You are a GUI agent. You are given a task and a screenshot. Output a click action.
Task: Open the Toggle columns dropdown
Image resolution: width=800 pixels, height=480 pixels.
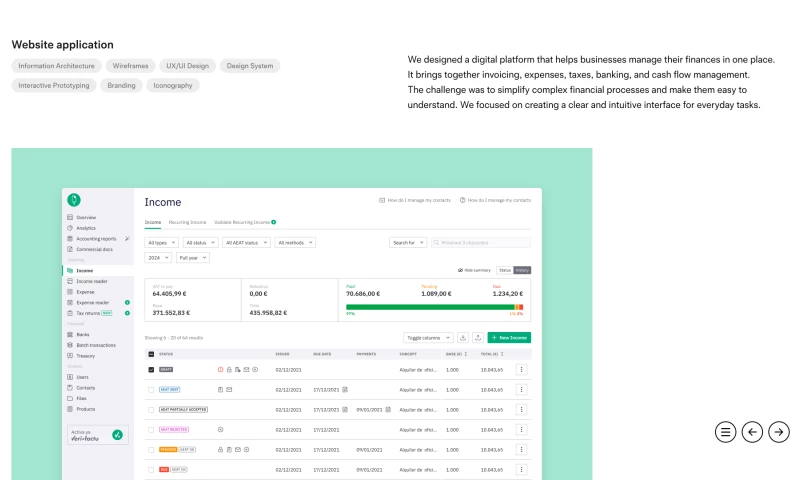coord(428,338)
